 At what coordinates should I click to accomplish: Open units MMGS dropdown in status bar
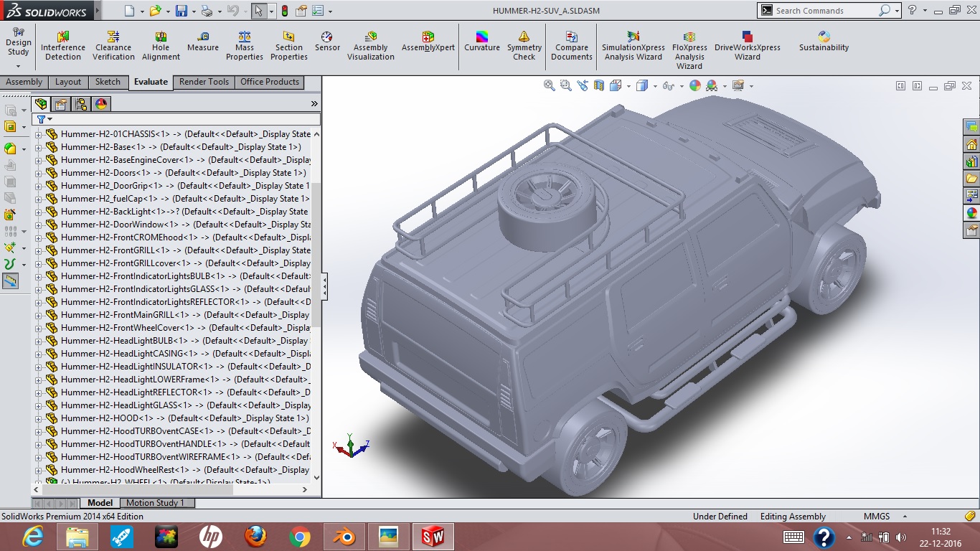click(x=905, y=517)
